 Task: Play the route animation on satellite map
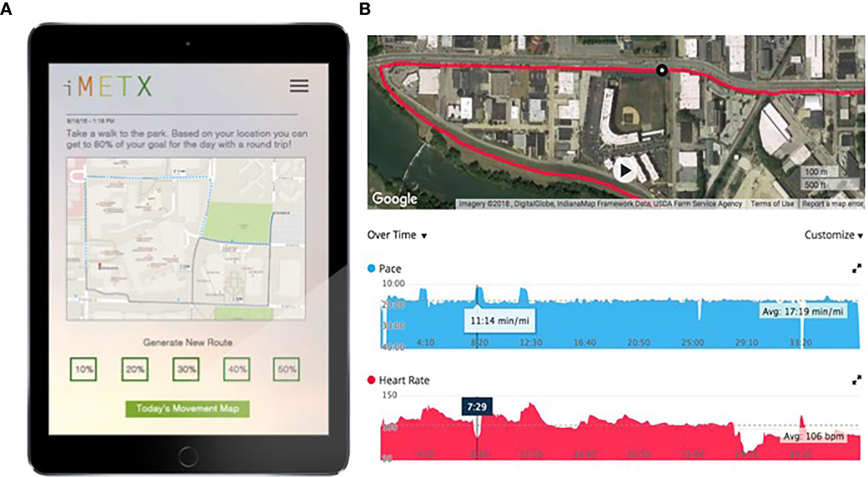(624, 171)
